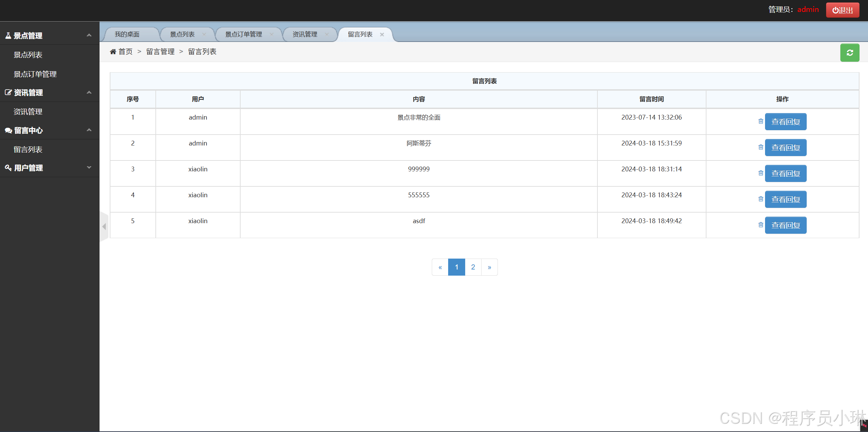The height and width of the screenshot is (432, 868).
Task: Click the next page » arrow
Action: click(489, 267)
